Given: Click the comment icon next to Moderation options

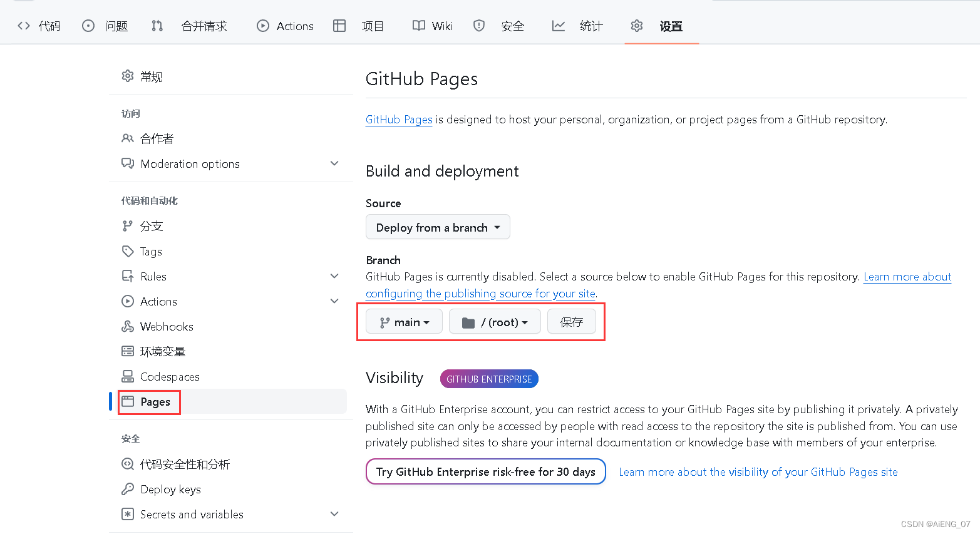Looking at the screenshot, I should coord(128,163).
